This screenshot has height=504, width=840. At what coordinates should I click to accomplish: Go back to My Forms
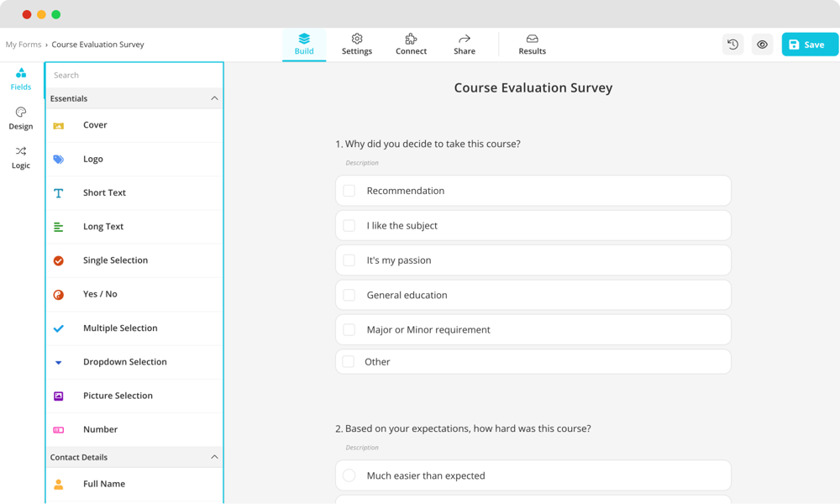tap(23, 44)
